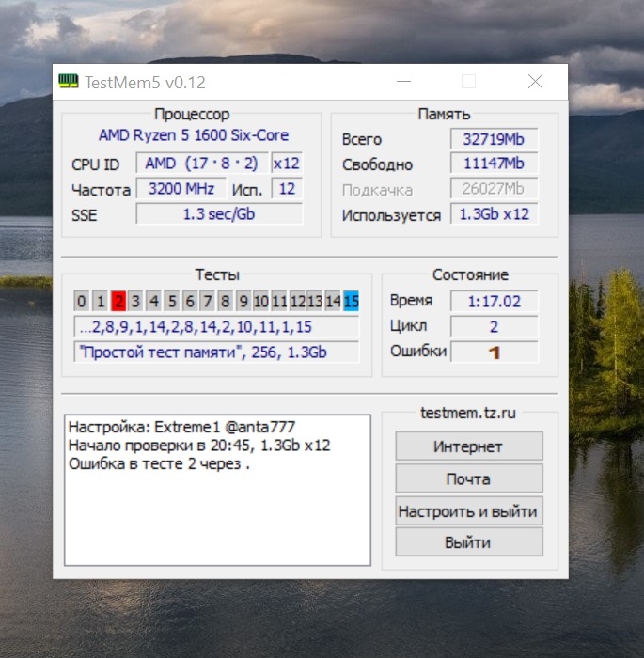The height and width of the screenshot is (658, 644).
Task: Click the Свободно label
Action: (x=377, y=164)
